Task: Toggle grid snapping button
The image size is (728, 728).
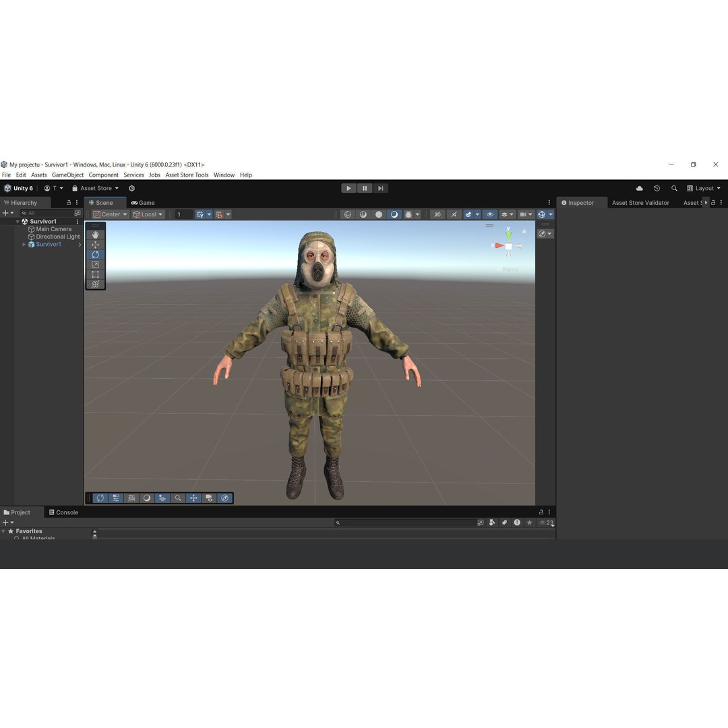Action: pyautogui.click(x=200, y=214)
